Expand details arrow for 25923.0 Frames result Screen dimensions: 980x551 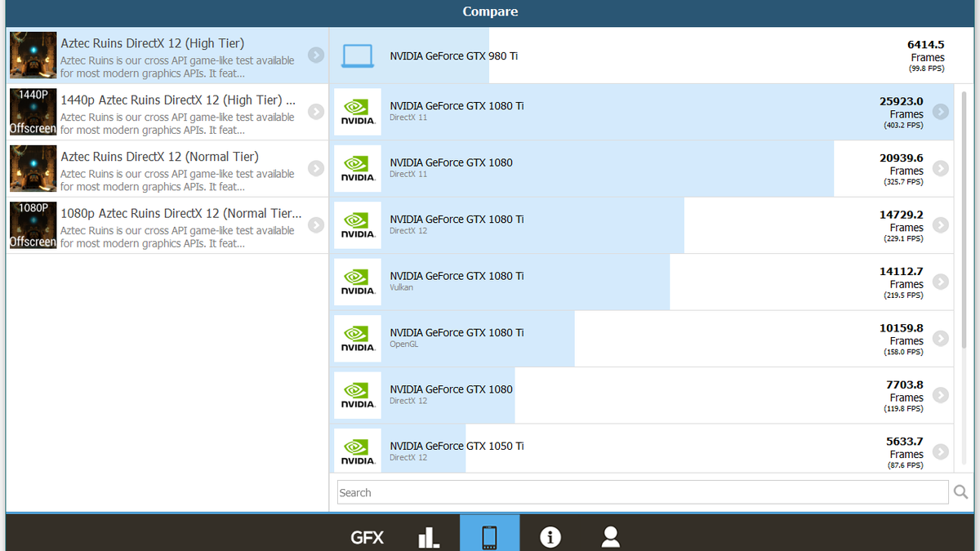[941, 112]
